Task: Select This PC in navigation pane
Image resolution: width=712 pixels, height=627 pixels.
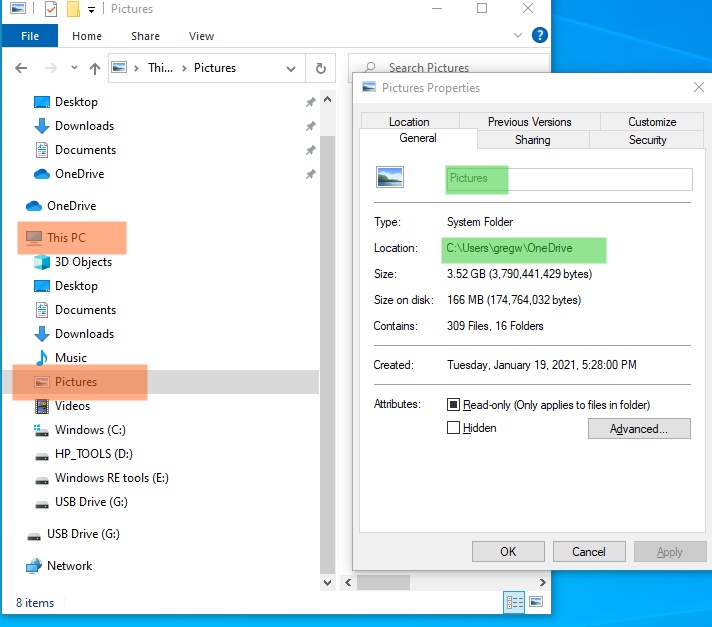Action: click(66, 237)
